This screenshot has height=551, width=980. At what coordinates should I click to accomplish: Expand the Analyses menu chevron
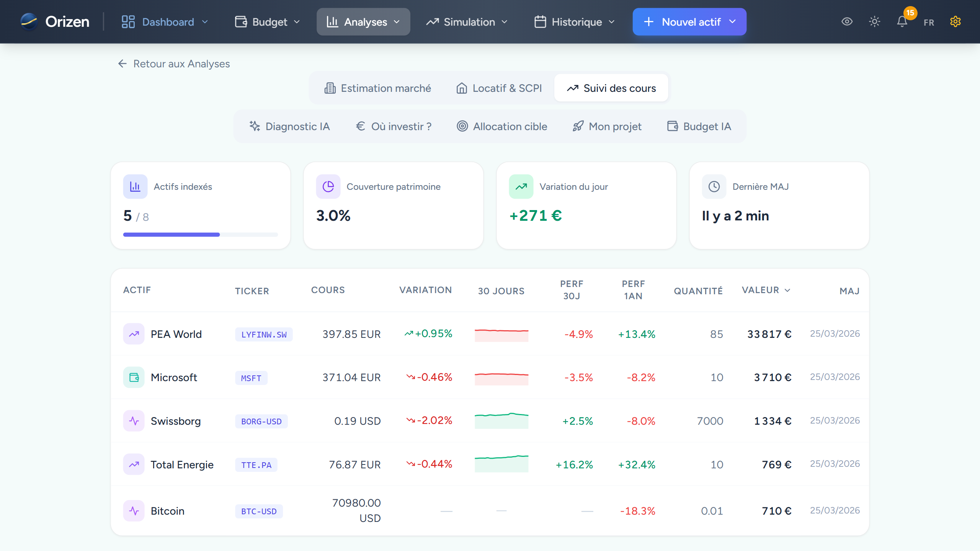(x=397, y=22)
